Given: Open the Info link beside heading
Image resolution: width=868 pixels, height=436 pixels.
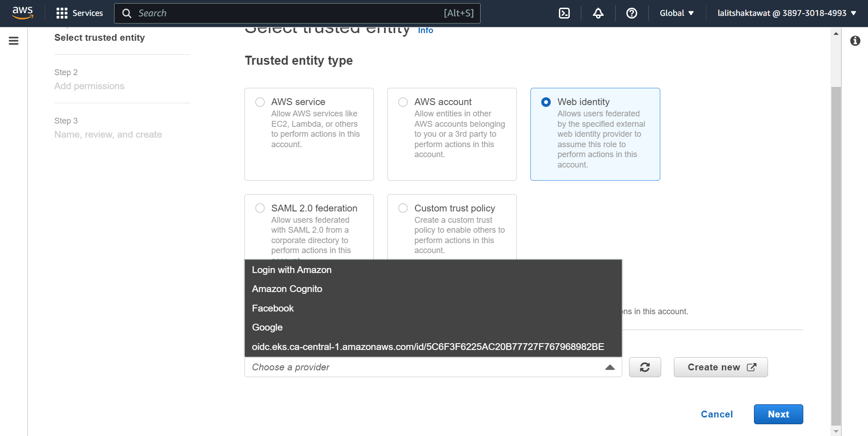Looking at the screenshot, I should click(x=425, y=30).
